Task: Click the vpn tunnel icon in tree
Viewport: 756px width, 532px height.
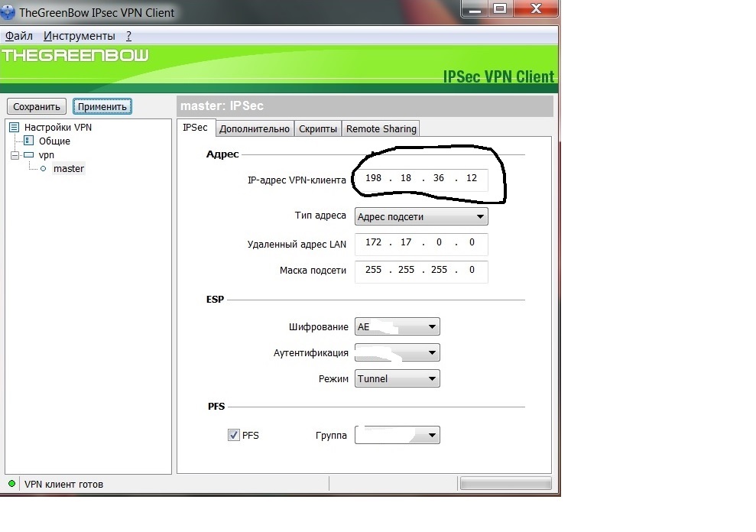Action: click(x=29, y=155)
